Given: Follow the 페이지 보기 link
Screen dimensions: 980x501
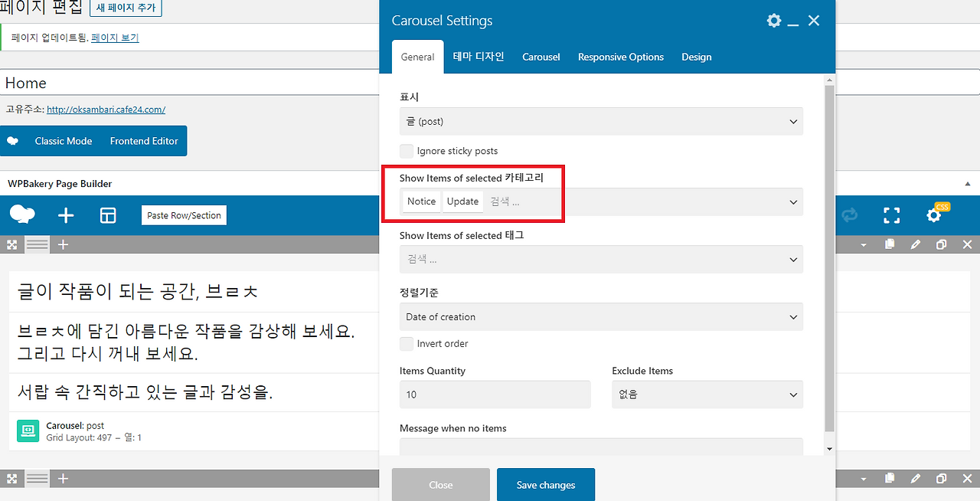Looking at the screenshot, I should [115, 38].
